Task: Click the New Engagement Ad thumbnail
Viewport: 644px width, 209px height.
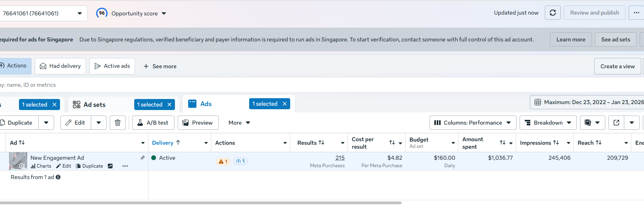Action: (18, 161)
